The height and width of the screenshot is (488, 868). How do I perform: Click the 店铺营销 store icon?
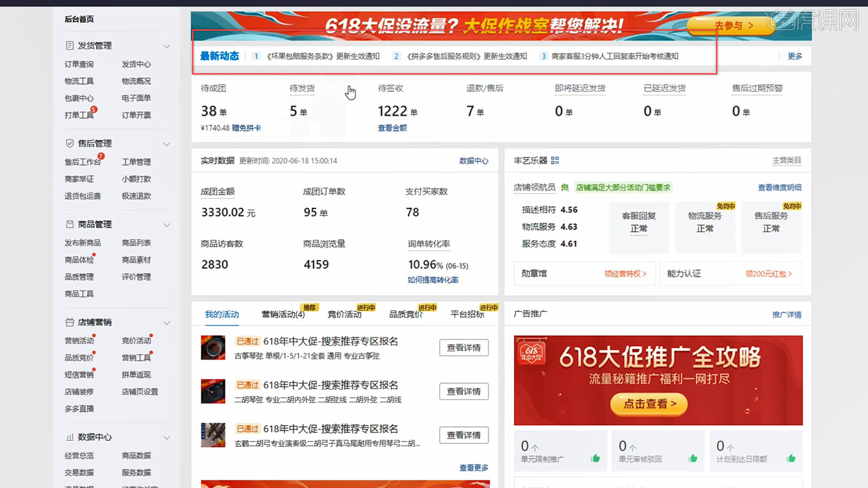point(69,322)
